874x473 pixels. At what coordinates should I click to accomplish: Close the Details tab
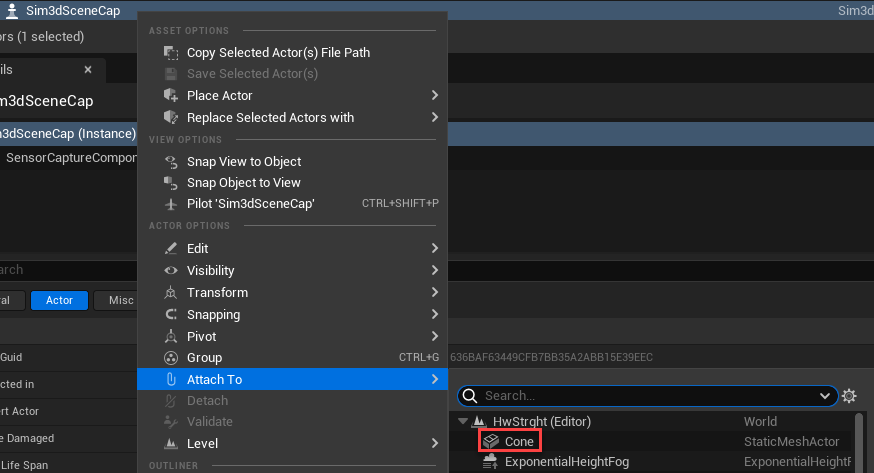[x=88, y=70]
